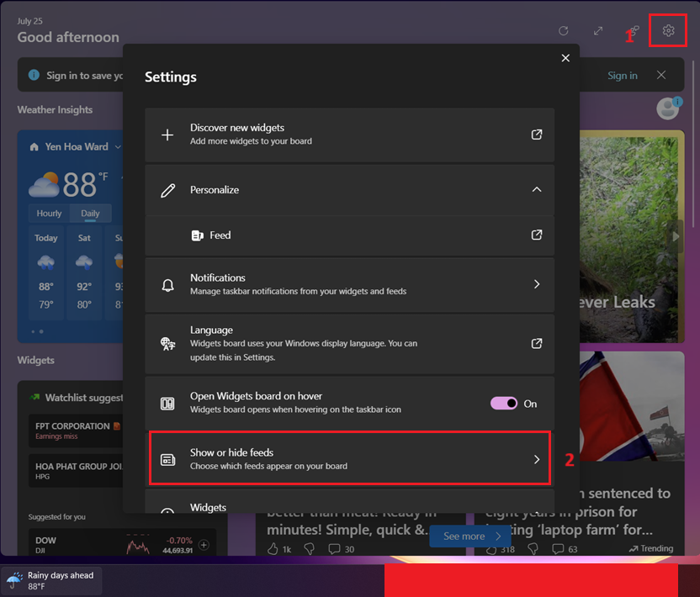This screenshot has width=700, height=597.
Task: Select the Daily forecast tab
Action: tap(90, 213)
